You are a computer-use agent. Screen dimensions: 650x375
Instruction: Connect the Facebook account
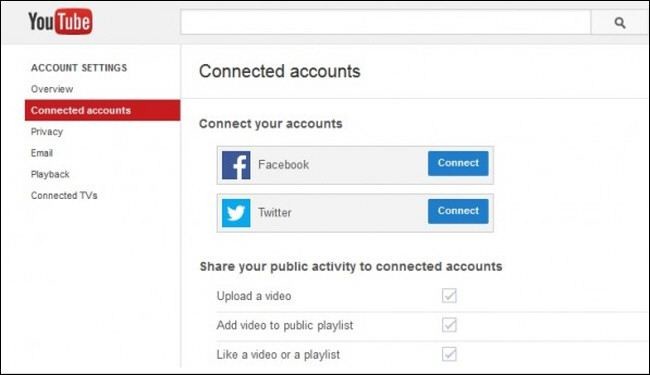(x=458, y=163)
